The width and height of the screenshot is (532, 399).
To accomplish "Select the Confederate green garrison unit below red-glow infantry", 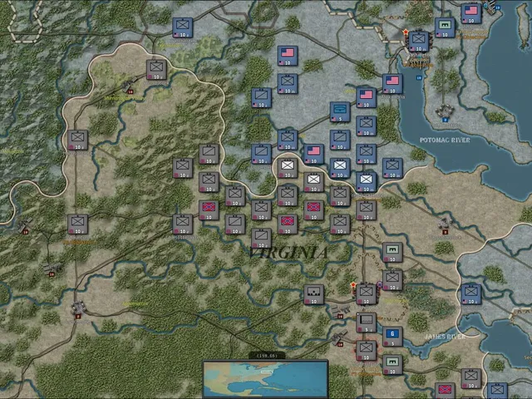I will click(392, 365).
